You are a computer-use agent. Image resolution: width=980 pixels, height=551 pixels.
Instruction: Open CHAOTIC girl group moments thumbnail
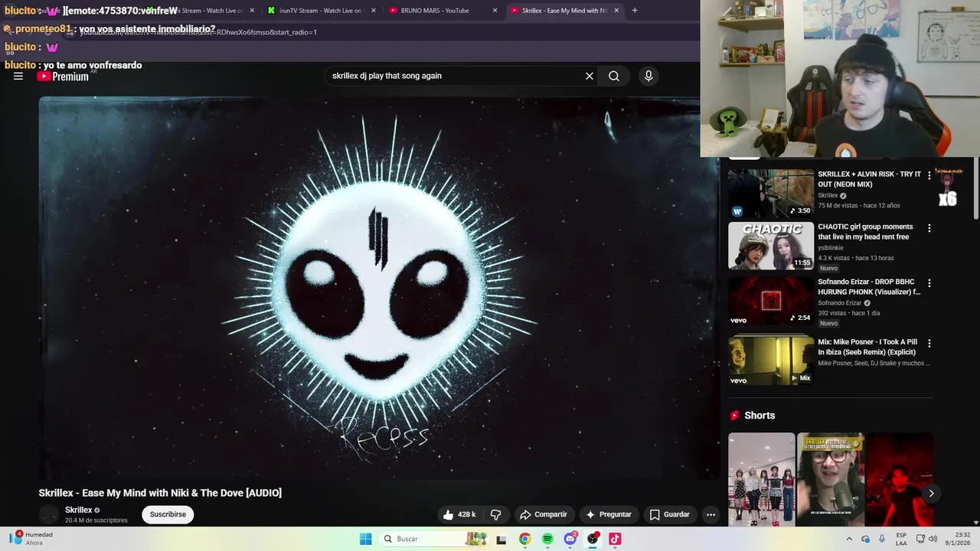click(771, 246)
